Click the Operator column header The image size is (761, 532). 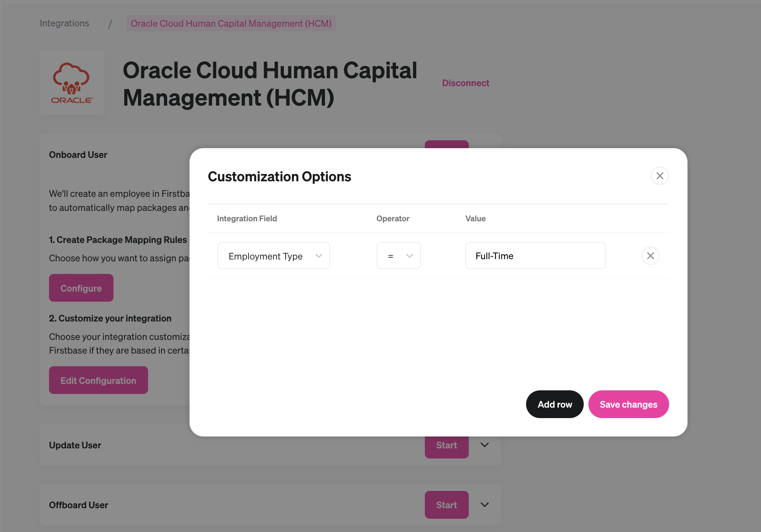coord(393,218)
